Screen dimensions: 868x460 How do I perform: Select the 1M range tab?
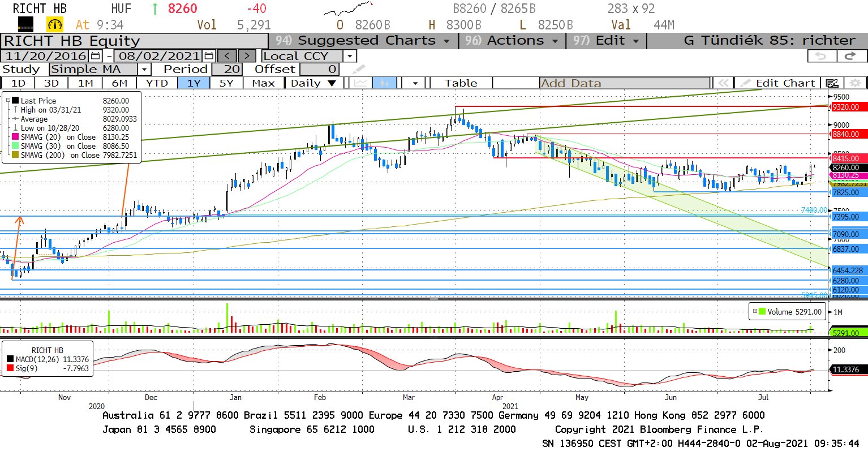coord(85,83)
